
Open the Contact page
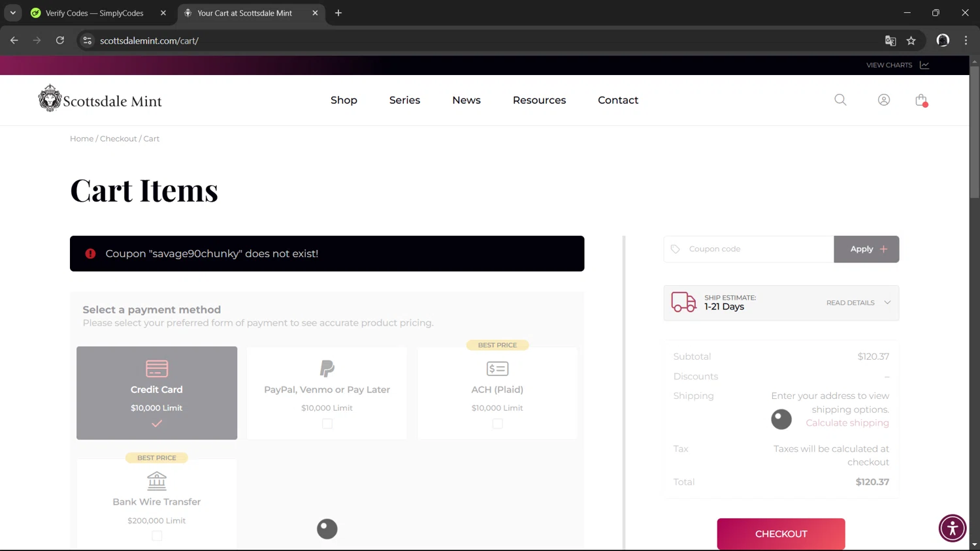pyautogui.click(x=618, y=100)
